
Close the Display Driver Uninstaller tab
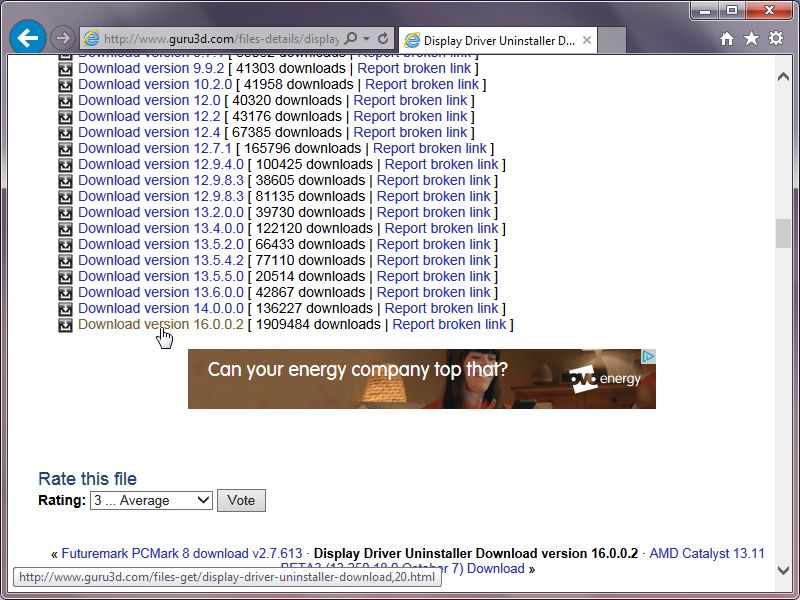587,40
